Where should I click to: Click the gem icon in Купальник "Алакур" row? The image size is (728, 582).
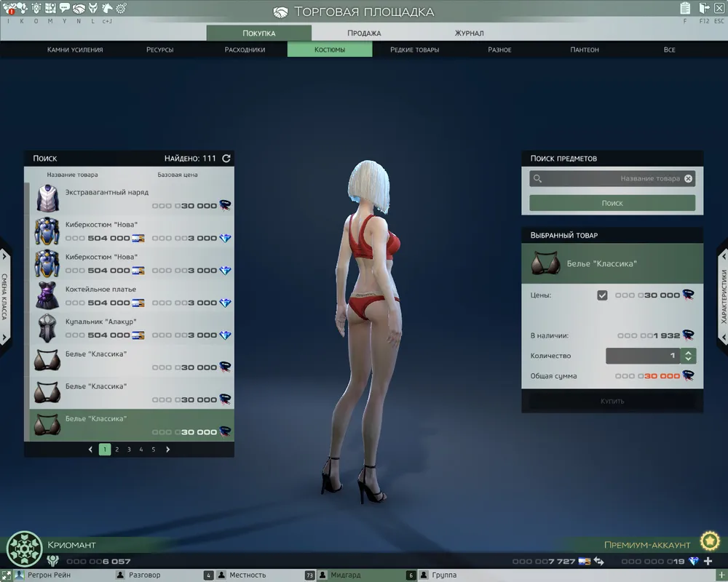225,335
